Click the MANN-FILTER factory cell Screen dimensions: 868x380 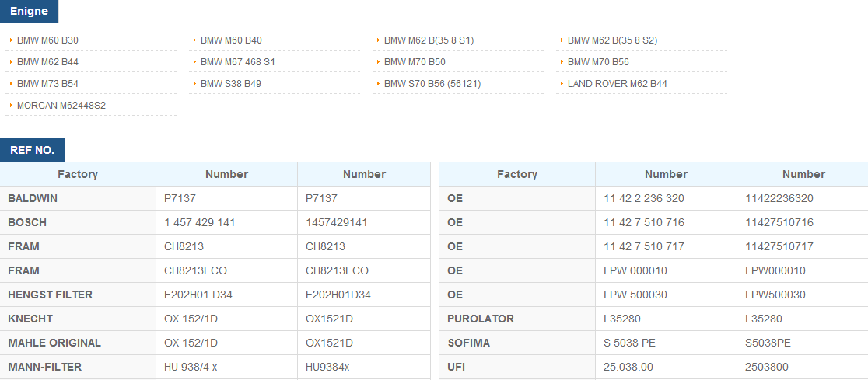78,367
